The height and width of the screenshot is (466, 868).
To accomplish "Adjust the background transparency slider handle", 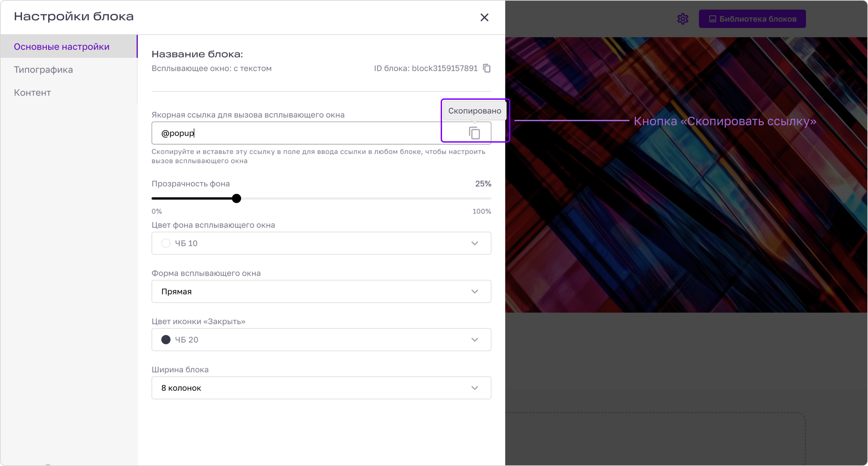I will click(x=236, y=199).
